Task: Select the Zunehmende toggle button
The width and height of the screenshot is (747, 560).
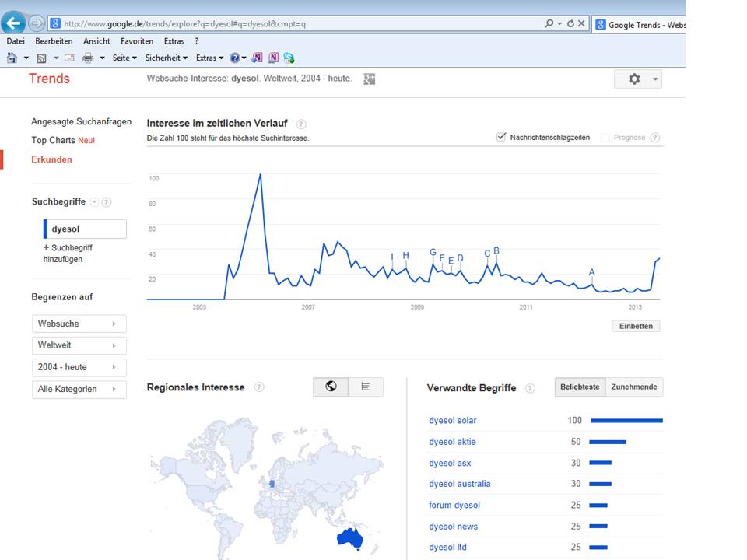Action: click(x=634, y=387)
